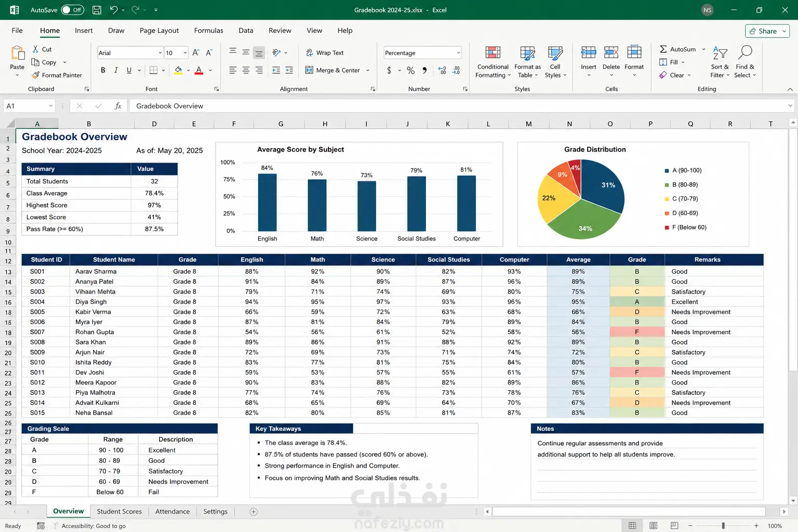This screenshot has height=532, width=798.
Task: Undo the last action
Action: (x=114, y=10)
